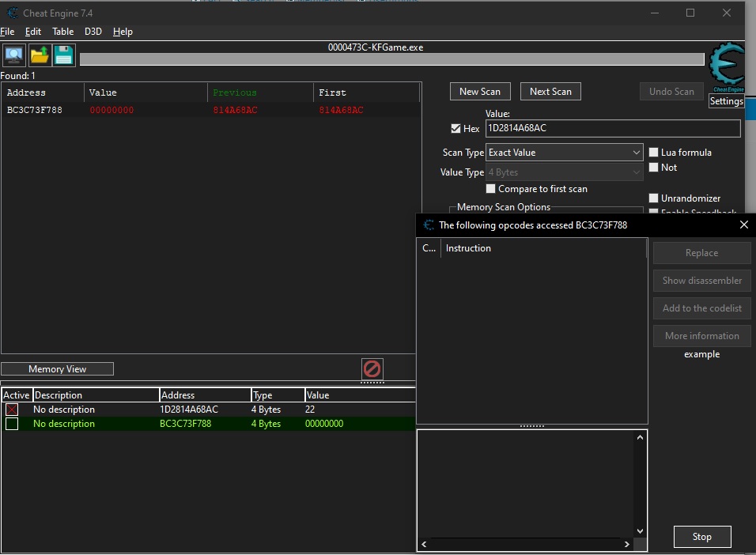Image resolution: width=756 pixels, height=555 pixels.
Task: Enable Compare to first scan checkbox
Action: [491, 189]
